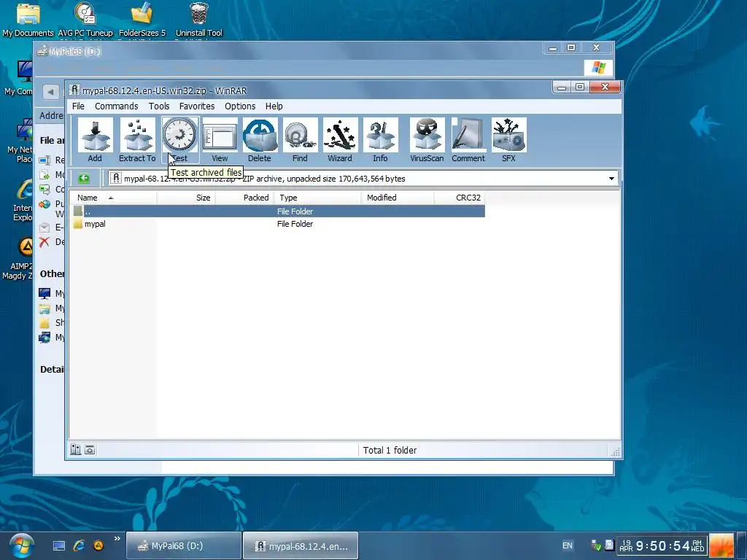Viewport: 747px width, 560px height.
Task: Launch AIMP from quick launch bar
Action: [x=98, y=545]
